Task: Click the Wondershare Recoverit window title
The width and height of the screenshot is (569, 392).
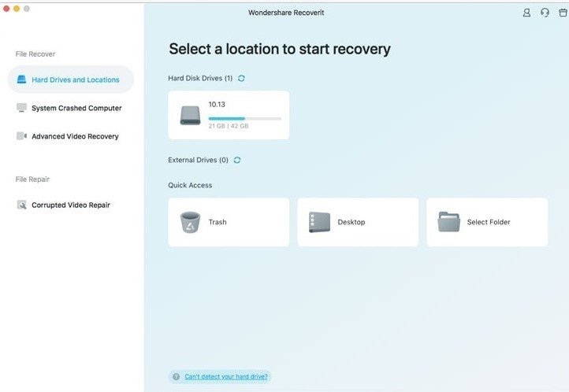Action: 286,13
